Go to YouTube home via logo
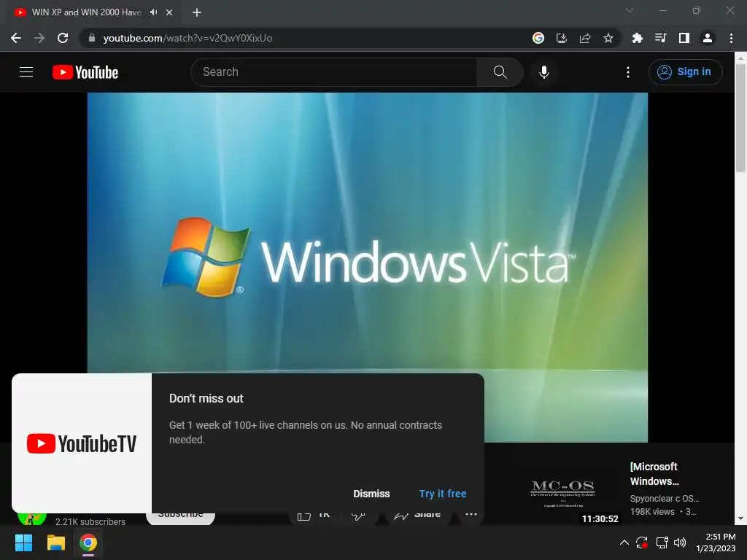Viewport: 747px width, 560px height. pyautogui.click(x=85, y=72)
